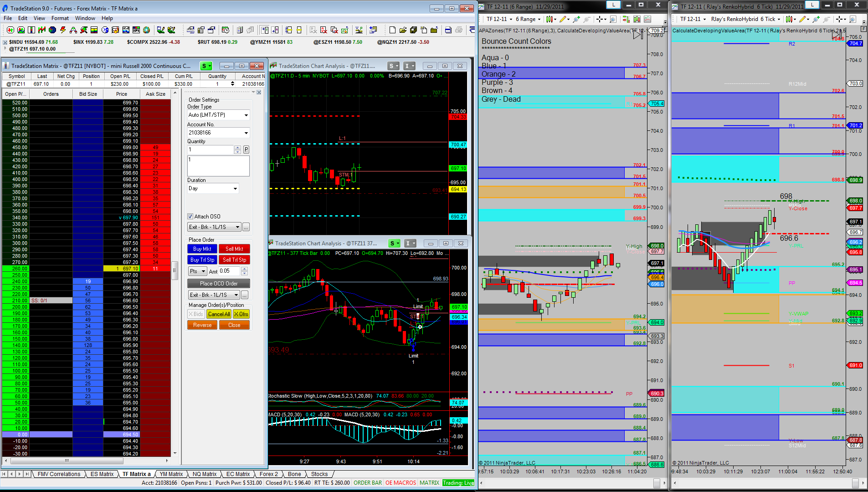Open the Pts unit dropdown

pos(197,271)
